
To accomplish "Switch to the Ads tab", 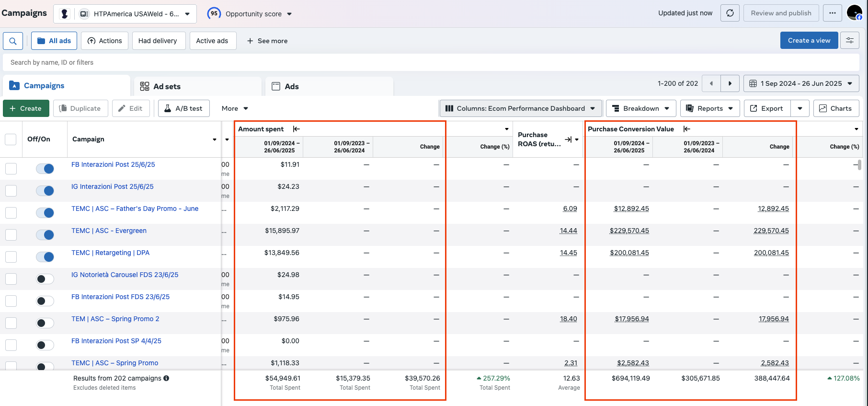I will 291,86.
